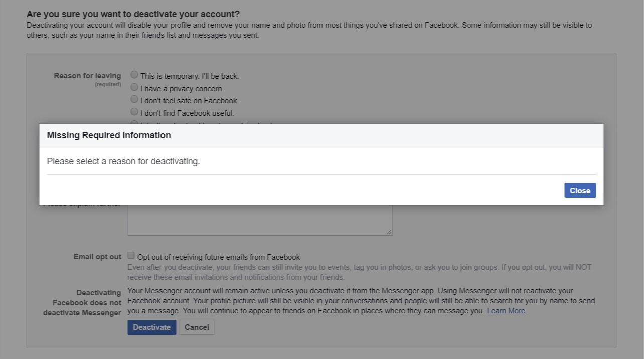Click the "Email opt out" field label
The width and height of the screenshot is (644, 359).
pos(97,256)
